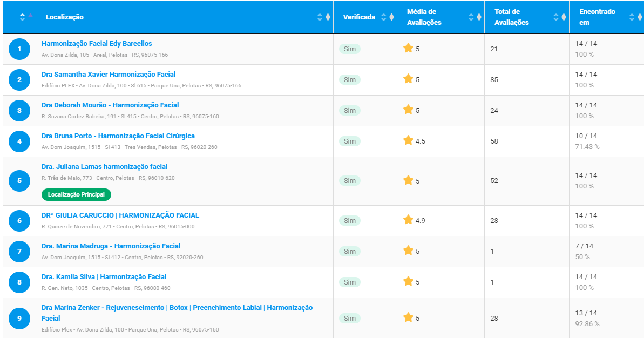Click the Encontrado em column header
Screen dimensions: 644x338
coord(597,17)
